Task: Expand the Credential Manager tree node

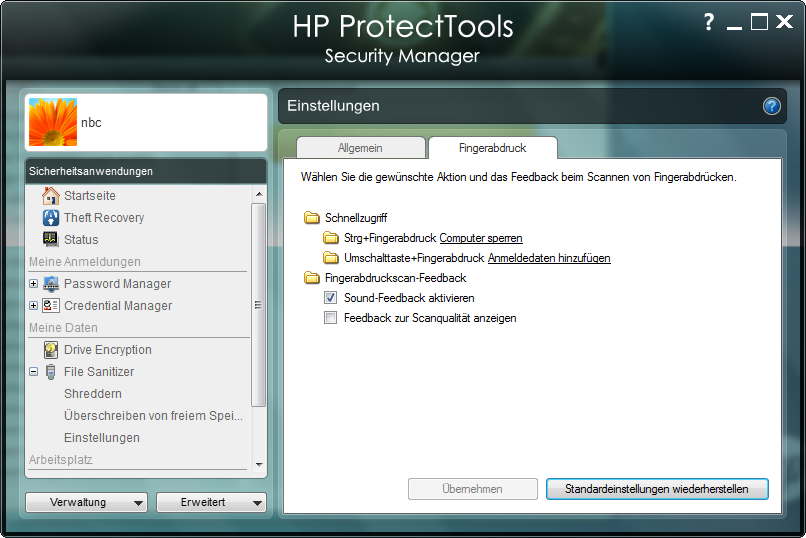Action: pos(33,306)
